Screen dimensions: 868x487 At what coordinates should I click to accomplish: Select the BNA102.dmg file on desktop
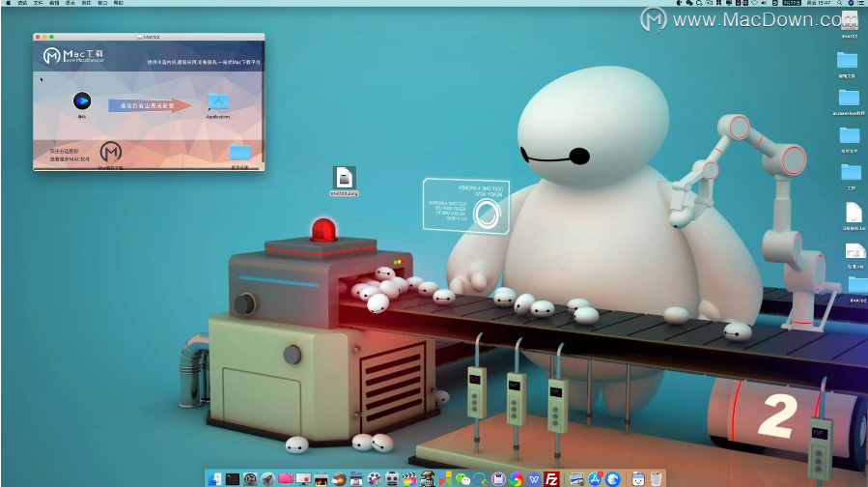pos(345,181)
